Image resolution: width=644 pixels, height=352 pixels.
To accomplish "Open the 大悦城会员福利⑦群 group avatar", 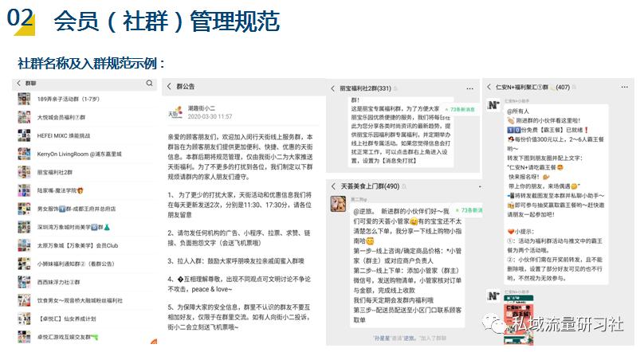I will coord(24,117).
